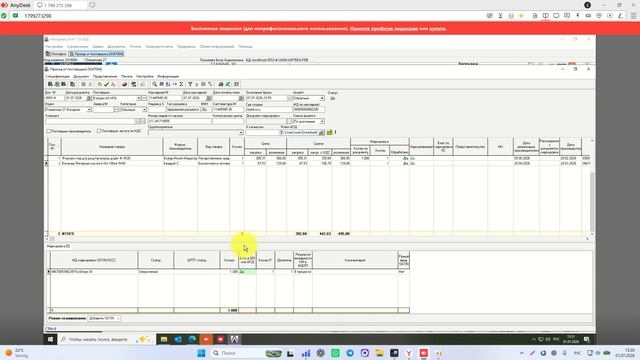Click the buy link in red banner
This screenshot has height=360, width=640.
click(x=437, y=29)
